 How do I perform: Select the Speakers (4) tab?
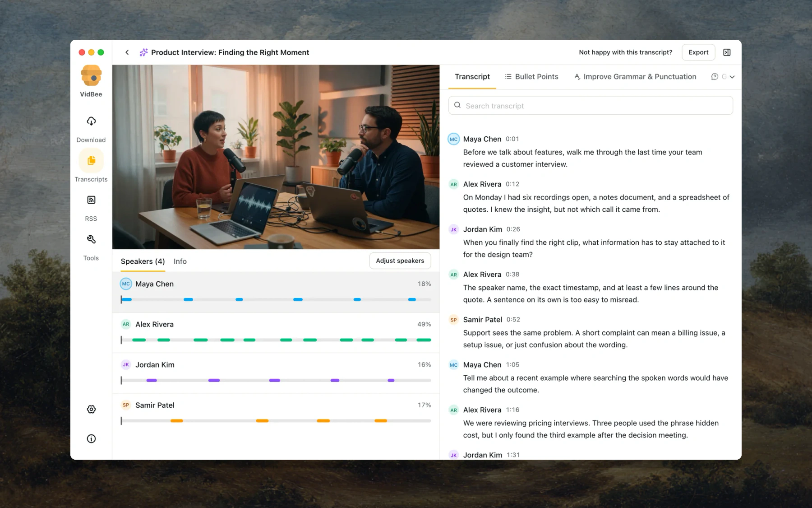point(143,261)
